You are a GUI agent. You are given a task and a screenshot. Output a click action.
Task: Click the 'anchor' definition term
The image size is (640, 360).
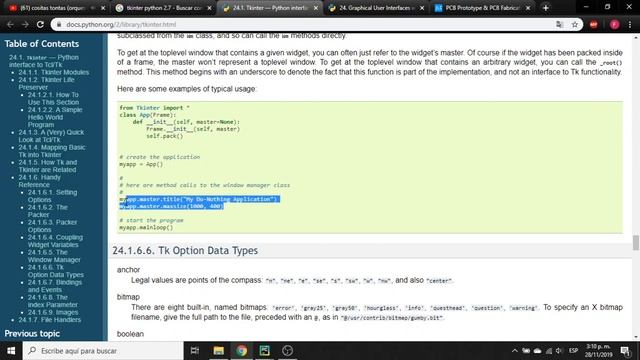[x=128, y=270]
